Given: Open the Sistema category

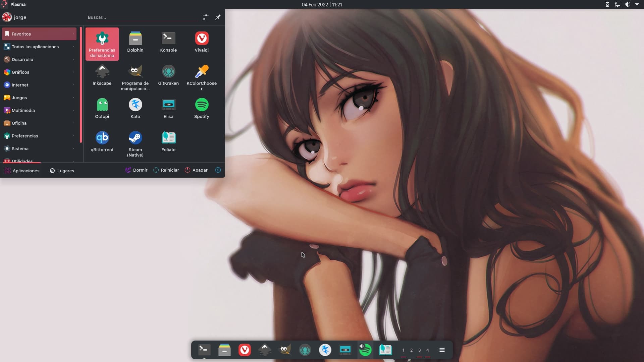Looking at the screenshot, I should (x=39, y=148).
